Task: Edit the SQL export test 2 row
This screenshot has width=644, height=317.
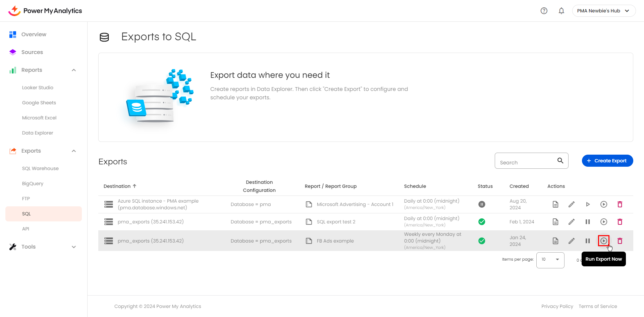Action: pyautogui.click(x=572, y=222)
